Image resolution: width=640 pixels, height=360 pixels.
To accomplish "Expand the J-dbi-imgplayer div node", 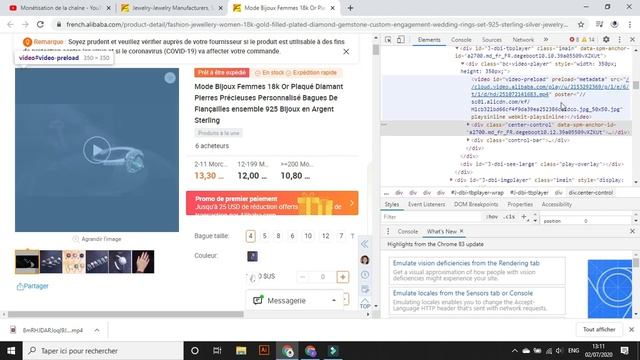I will tap(451, 180).
